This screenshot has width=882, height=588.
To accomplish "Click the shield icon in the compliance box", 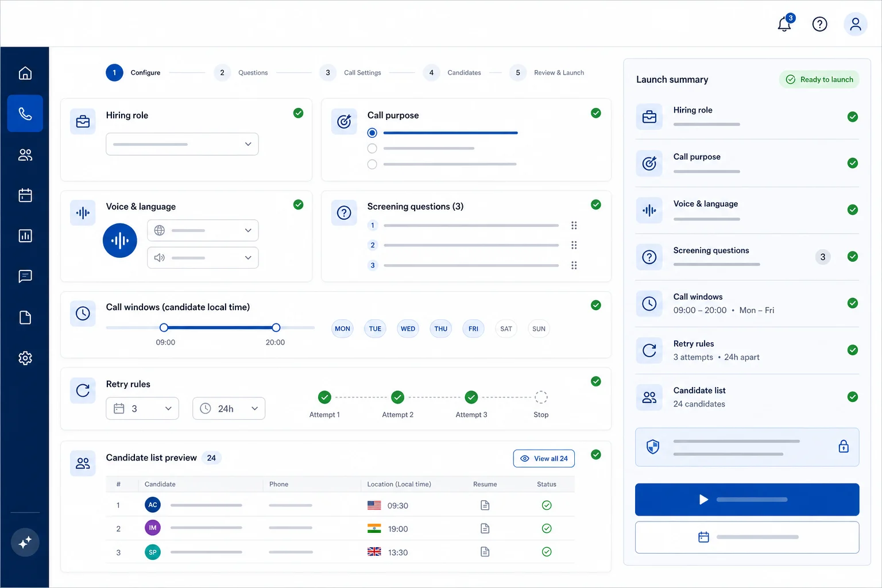I will (653, 447).
